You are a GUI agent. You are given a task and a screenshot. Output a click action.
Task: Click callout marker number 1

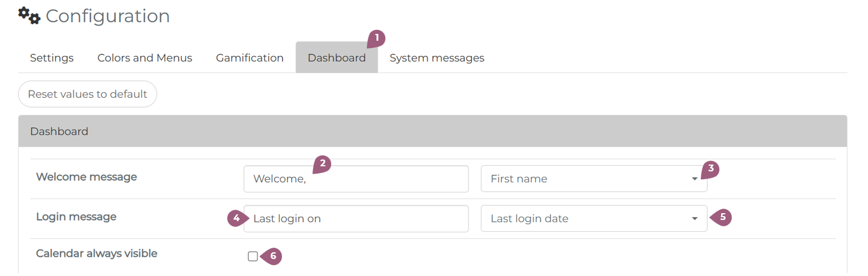(x=377, y=38)
